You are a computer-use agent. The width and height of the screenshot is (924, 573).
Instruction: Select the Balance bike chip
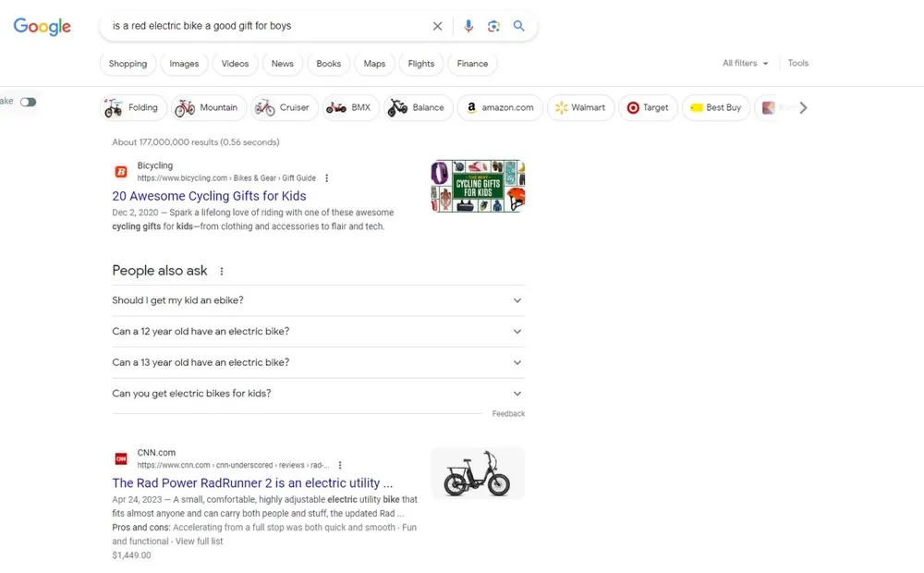[x=418, y=108]
